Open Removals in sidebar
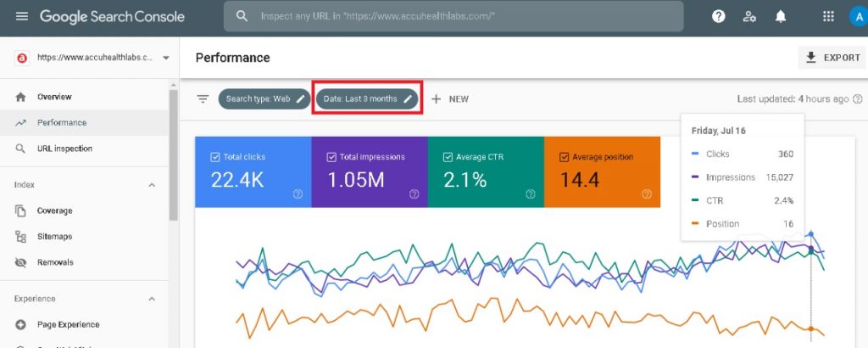The width and height of the screenshot is (868, 348). [84, 262]
